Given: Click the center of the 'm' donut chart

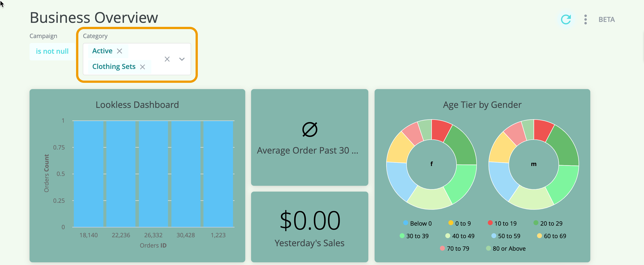Looking at the screenshot, I should coord(533,164).
